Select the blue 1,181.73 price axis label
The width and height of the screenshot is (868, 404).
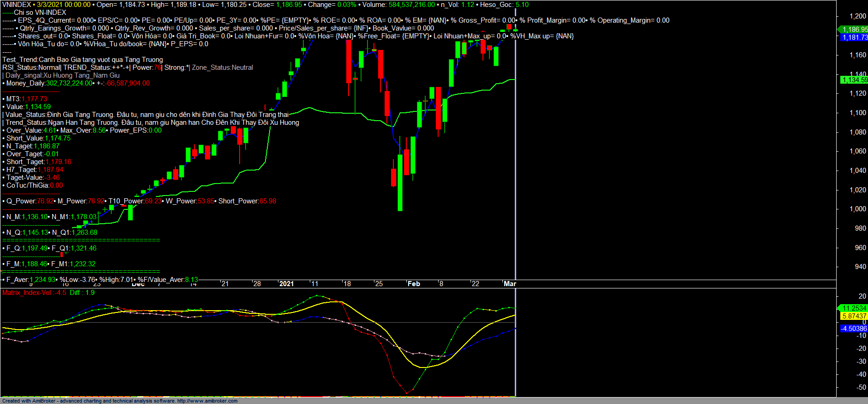(854, 37)
